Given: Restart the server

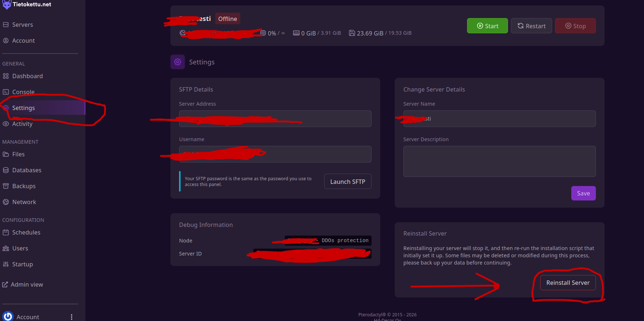Looking at the screenshot, I should click(x=531, y=26).
